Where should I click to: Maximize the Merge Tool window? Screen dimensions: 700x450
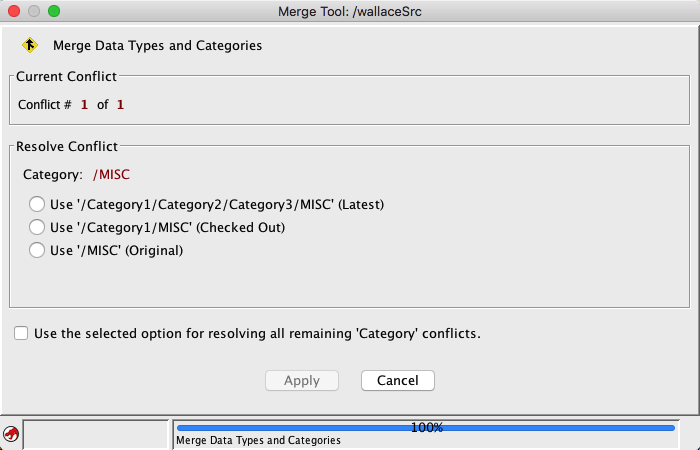click(54, 11)
